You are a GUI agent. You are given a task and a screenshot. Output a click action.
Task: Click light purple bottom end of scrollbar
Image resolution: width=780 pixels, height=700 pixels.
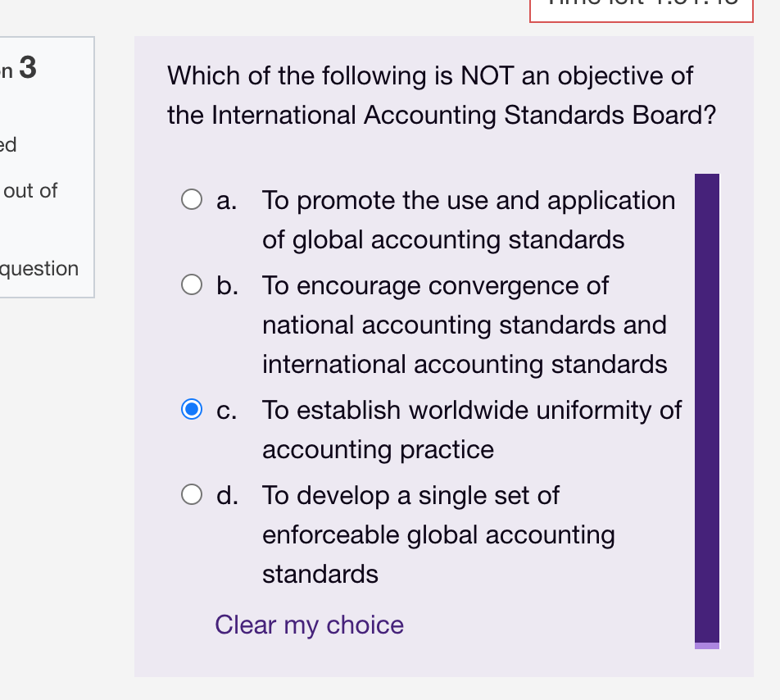pyautogui.click(x=706, y=646)
